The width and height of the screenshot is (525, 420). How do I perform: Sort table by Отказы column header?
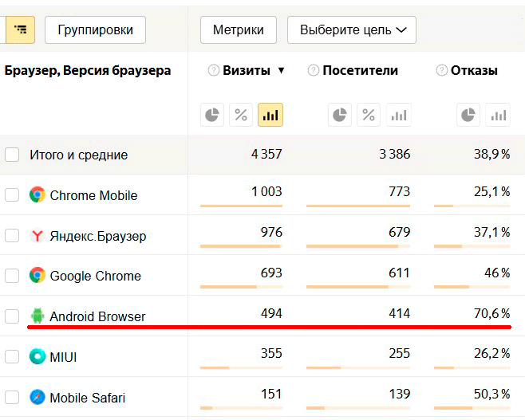point(474,71)
